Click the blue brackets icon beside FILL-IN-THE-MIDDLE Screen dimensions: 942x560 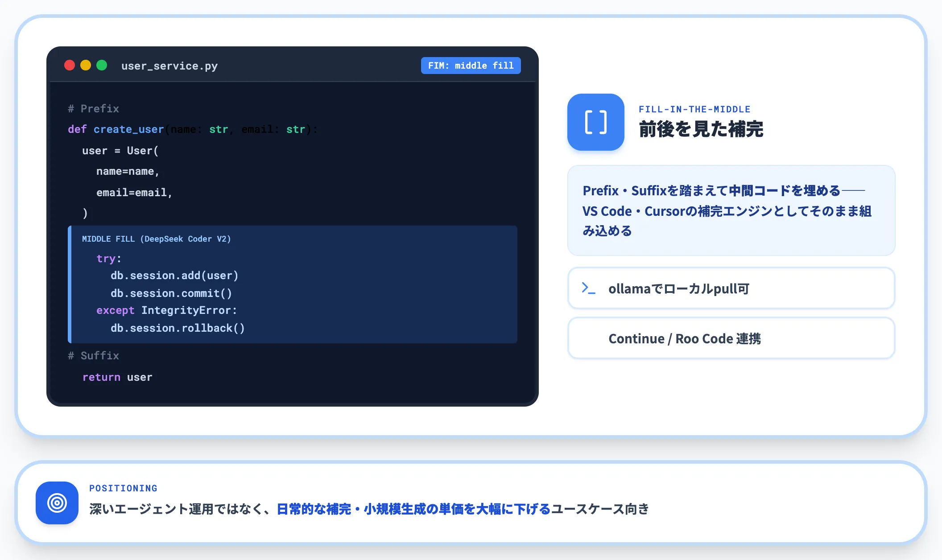tap(595, 122)
